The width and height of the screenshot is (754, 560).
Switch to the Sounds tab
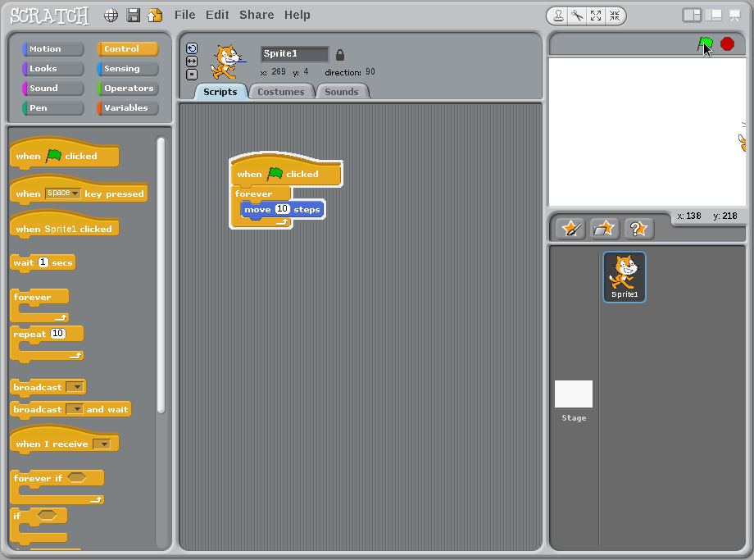click(x=342, y=92)
